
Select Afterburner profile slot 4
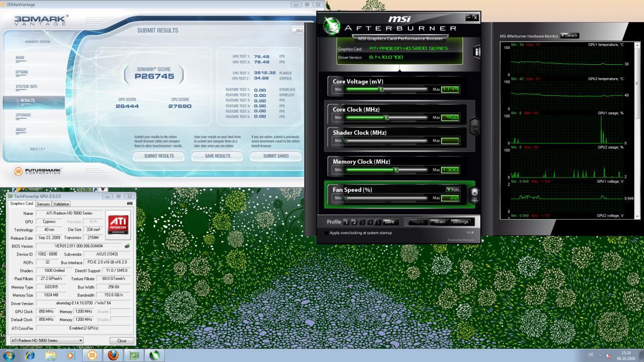(370, 222)
